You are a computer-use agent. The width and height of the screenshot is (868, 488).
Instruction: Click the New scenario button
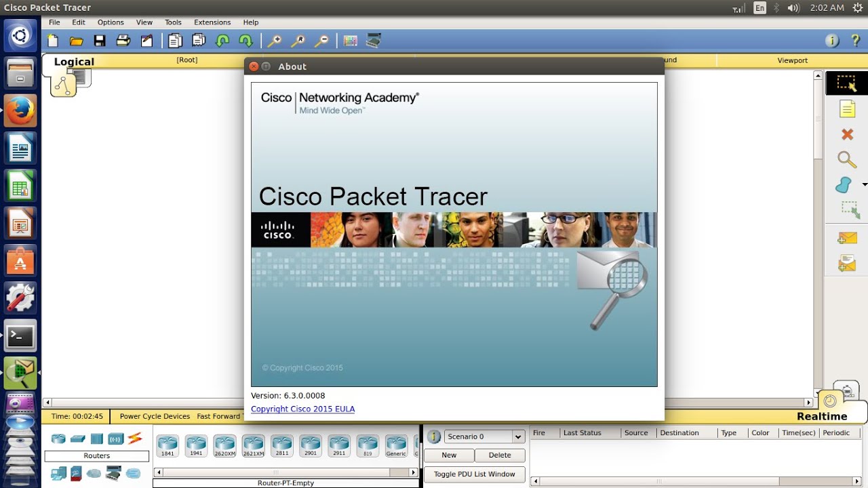[449, 455]
